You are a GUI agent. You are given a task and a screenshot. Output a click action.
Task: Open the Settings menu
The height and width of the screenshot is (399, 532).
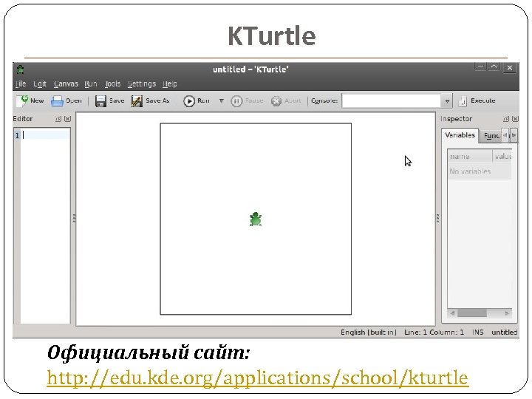click(142, 83)
